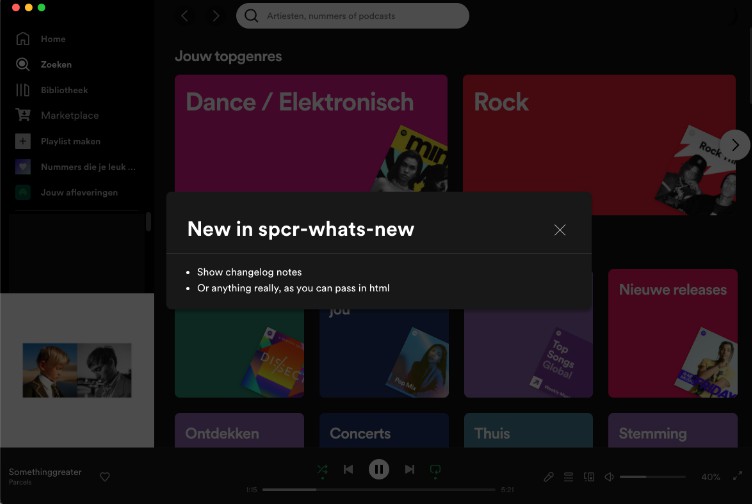Open the play queue
The height and width of the screenshot is (504, 752).
[x=569, y=477]
